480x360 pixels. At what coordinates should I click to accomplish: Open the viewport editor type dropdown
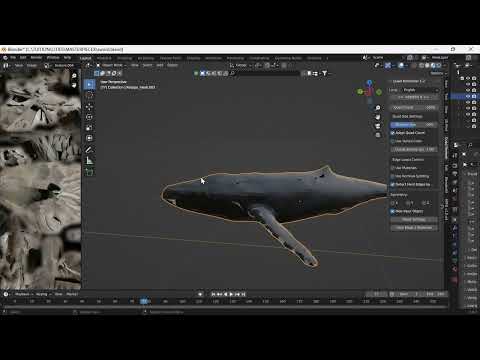88,65
